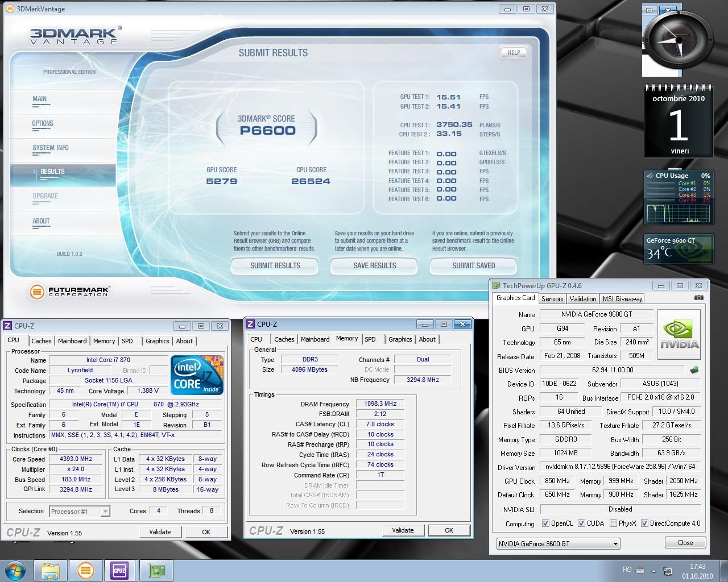This screenshot has width=728, height=582.
Task: Click the Intel Core i7 badge in CPU-Z
Action: point(198,375)
